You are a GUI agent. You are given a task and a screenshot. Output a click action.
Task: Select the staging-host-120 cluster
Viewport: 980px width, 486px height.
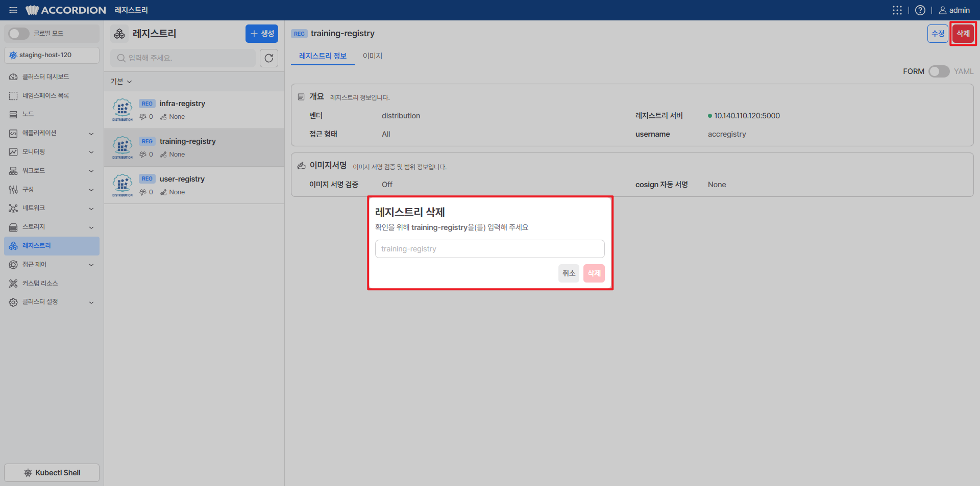[52, 55]
